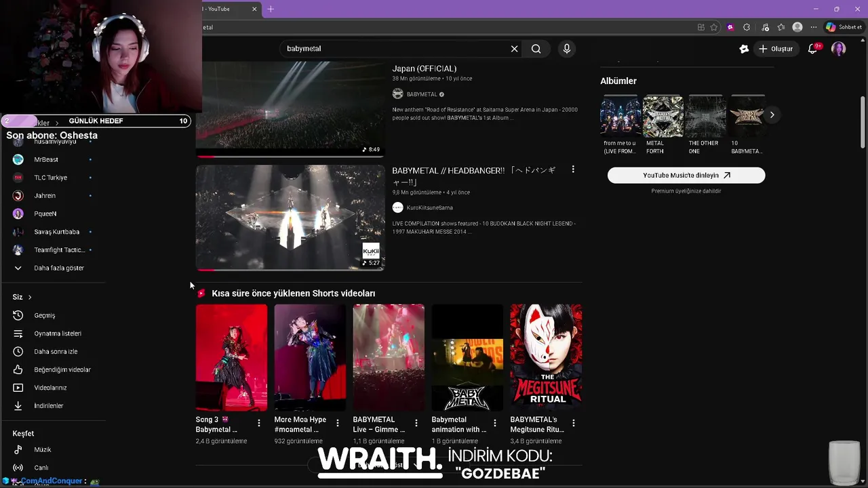Click the page vertical scrollbar

[x=863, y=122]
